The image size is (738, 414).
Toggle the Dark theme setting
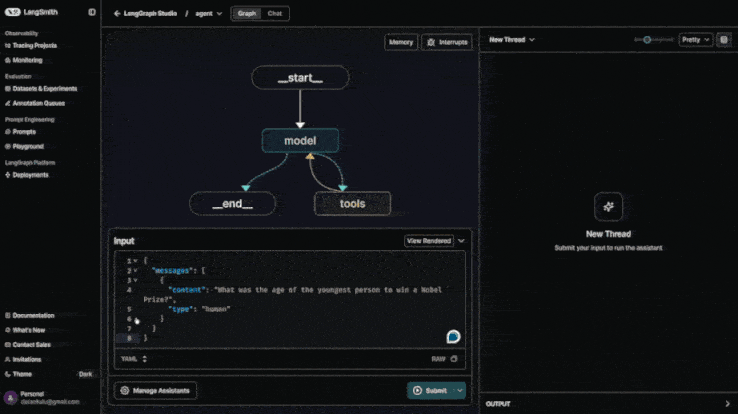[x=86, y=374]
